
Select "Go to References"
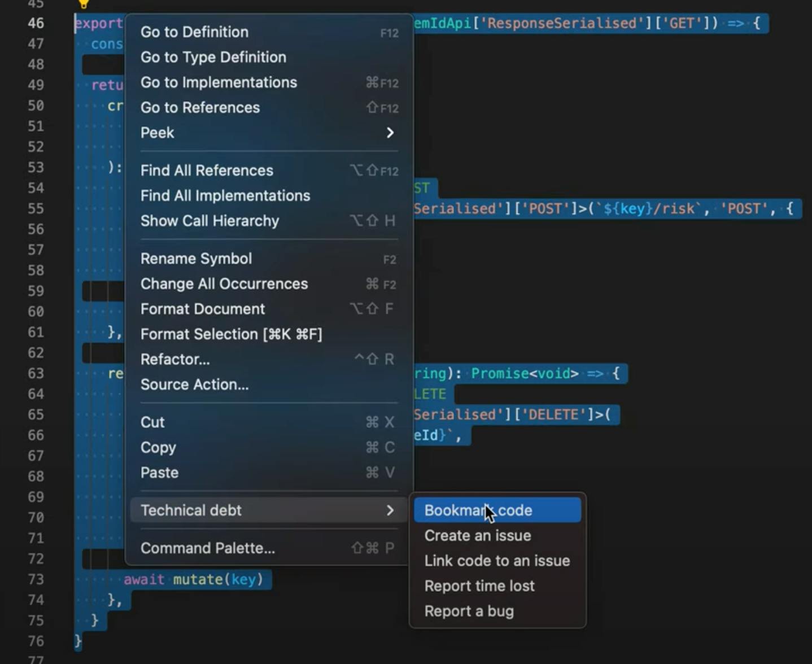coord(200,107)
